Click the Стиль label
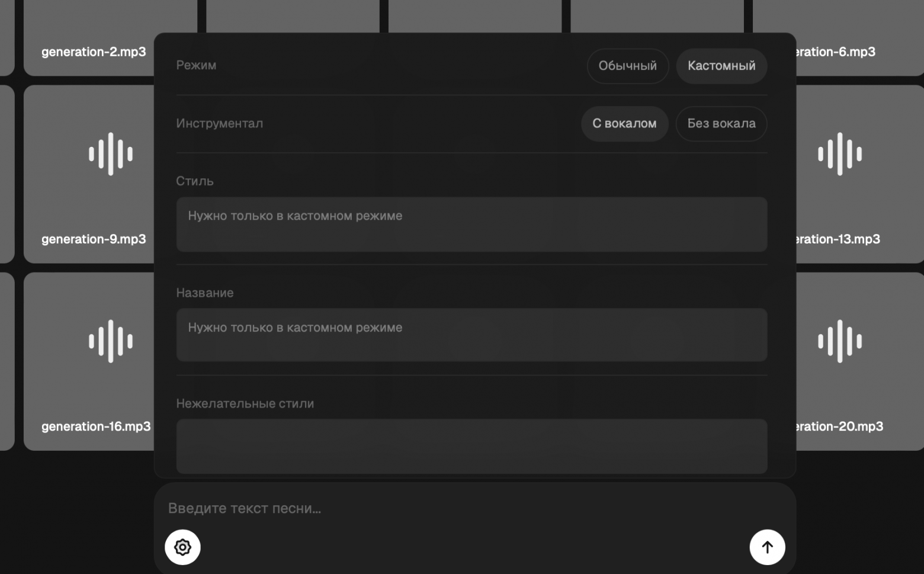 (x=195, y=181)
